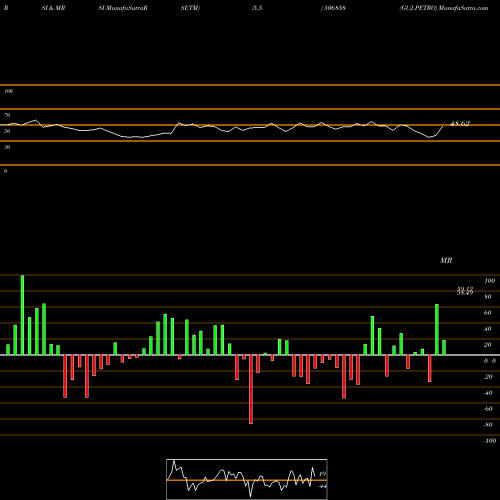Click the 80 label on MR axis
This screenshot has height=500, width=500.
pyautogui.click(x=488, y=297)
